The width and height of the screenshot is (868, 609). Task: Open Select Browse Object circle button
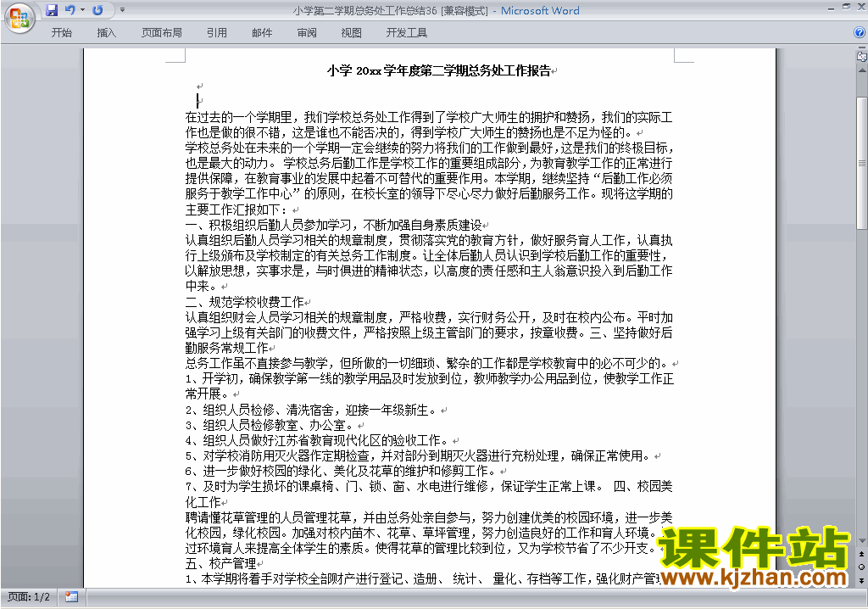[861, 567]
